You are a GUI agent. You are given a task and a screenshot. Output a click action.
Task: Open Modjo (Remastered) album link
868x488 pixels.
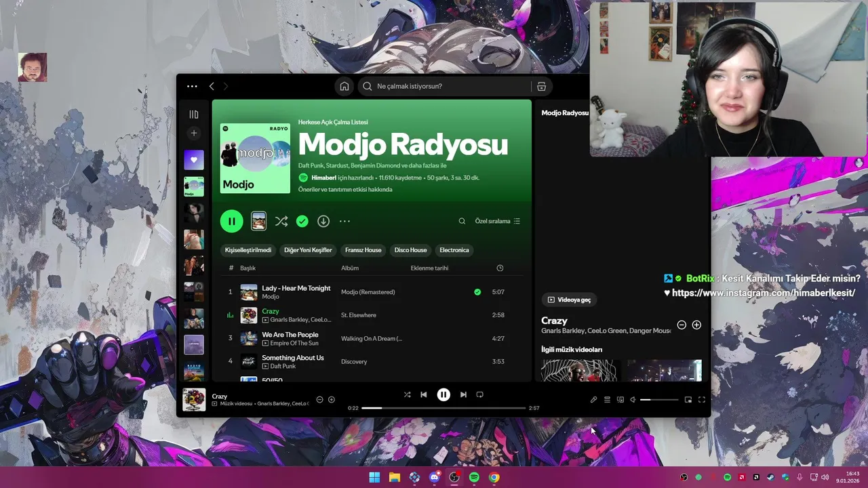click(x=368, y=292)
